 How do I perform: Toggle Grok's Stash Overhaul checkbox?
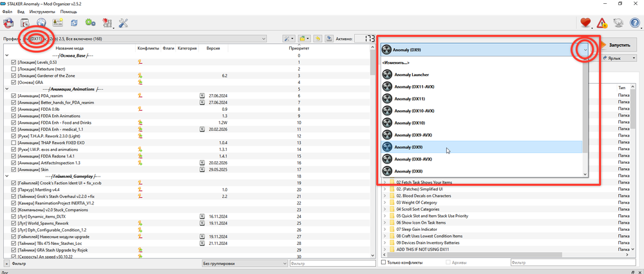[x=14, y=196]
